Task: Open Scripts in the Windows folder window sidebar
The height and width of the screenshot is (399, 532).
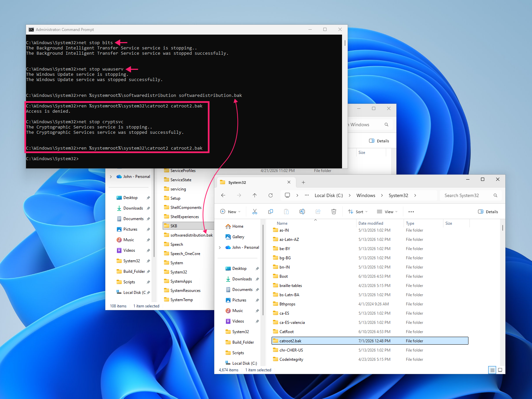Action: (126, 282)
